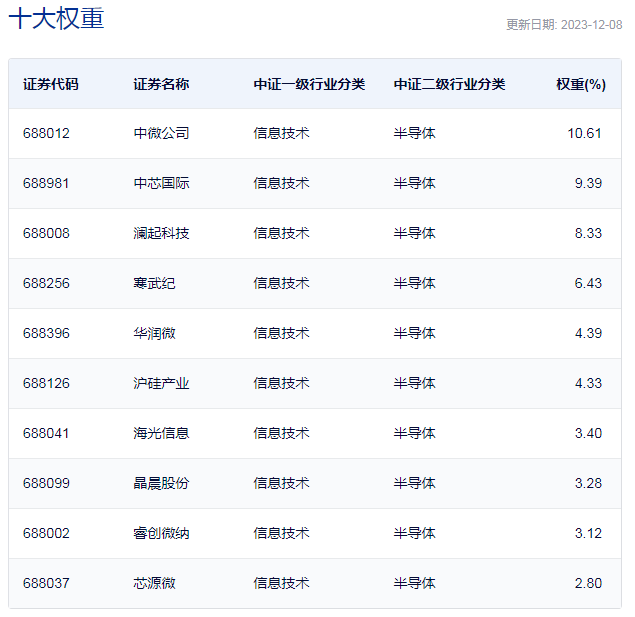
Task: Select stock code 688396
Action: (46, 333)
